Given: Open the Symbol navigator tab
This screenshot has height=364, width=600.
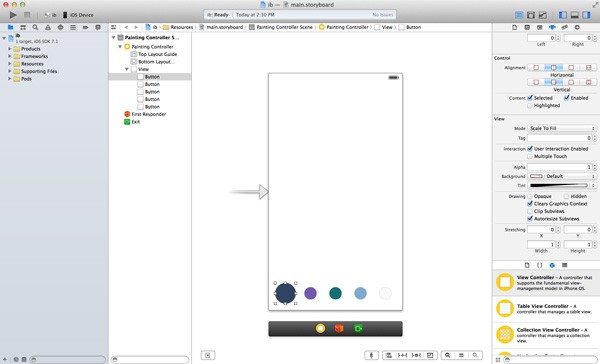Looking at the screenshot, I should 23,28.
